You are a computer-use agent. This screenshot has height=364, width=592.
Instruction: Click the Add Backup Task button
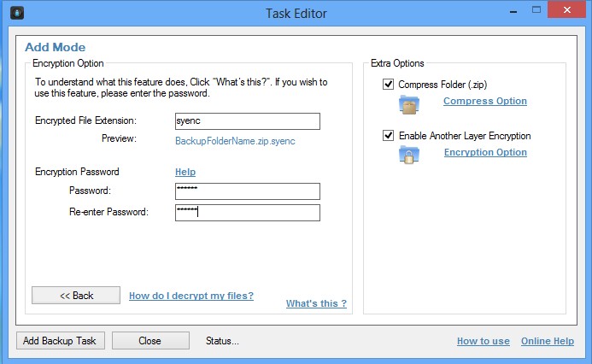[x=60, y=341]
